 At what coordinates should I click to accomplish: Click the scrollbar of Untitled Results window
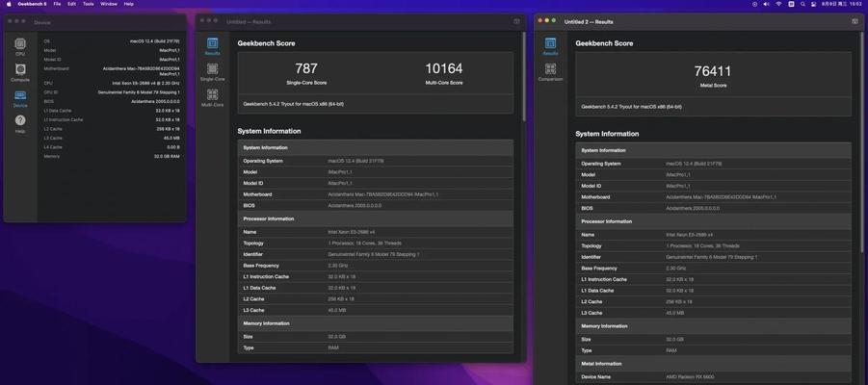(x=523, y=77)
